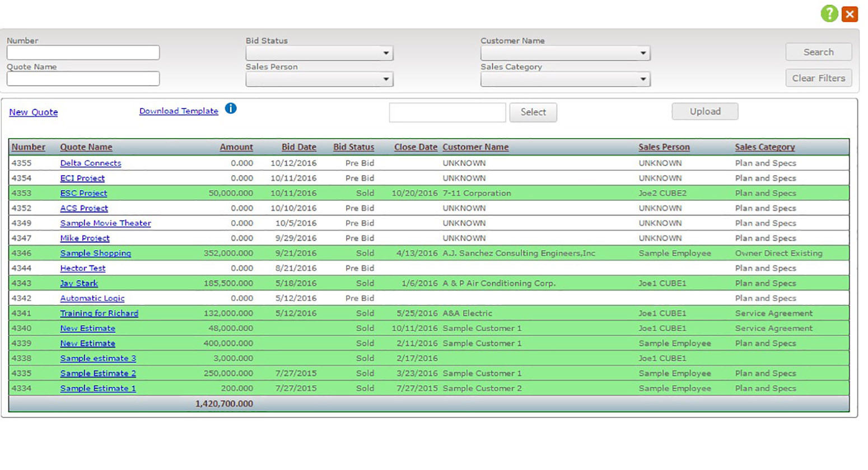Screen dimensions: 868x470
Task: Open the Training for Richard quote
Action: tap(99, 313)
